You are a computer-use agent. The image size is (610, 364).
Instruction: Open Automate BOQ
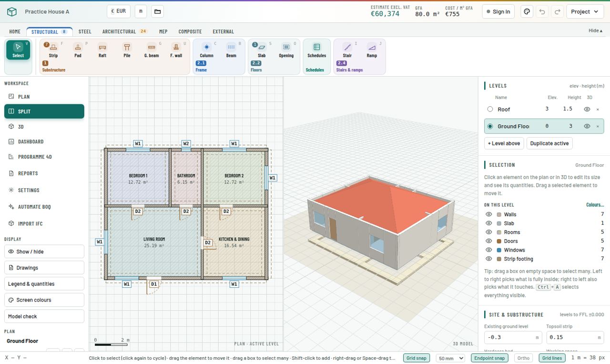click(44, 207)
